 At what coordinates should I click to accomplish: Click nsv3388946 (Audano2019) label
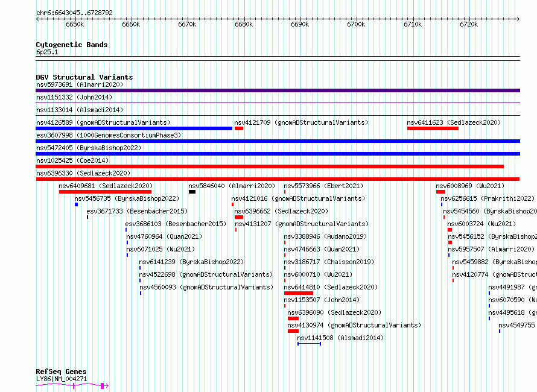coord(325,236)
